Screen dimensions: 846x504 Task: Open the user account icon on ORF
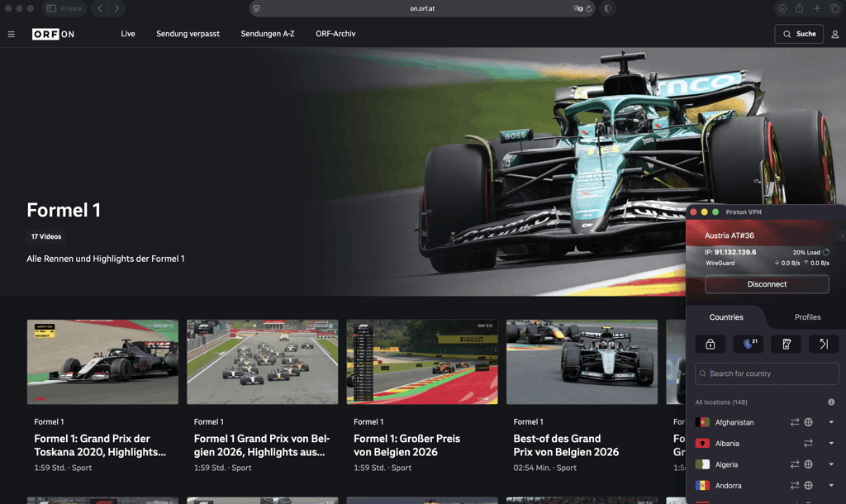coord(834,34)
